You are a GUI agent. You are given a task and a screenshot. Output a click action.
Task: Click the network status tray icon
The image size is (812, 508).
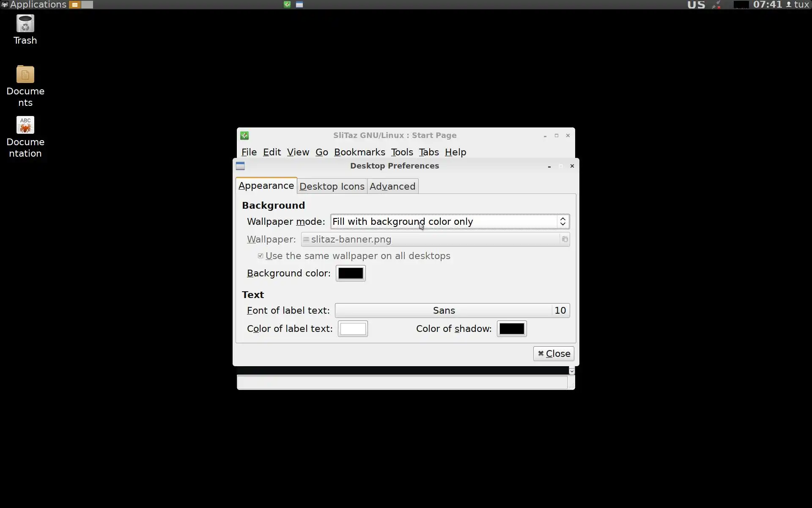tap(716, 5)
